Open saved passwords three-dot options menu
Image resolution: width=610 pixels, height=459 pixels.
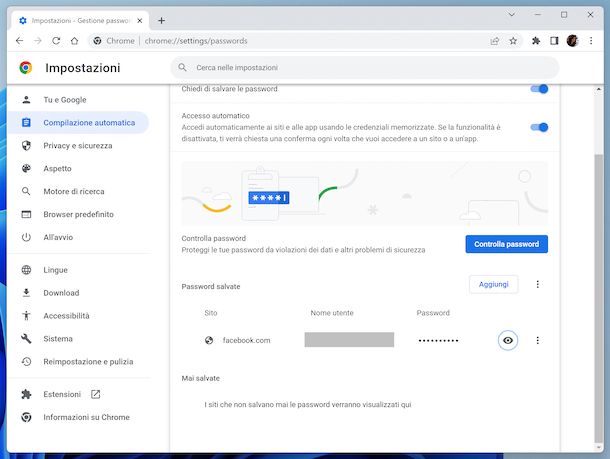(x=538, y=285)
